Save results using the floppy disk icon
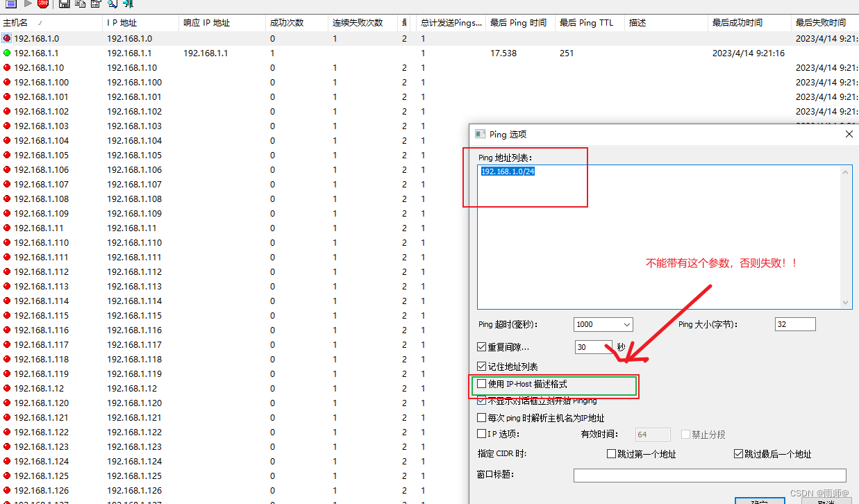Image resolution: width=859 pixels, height=504 pixels. click(x=64, y=4)
